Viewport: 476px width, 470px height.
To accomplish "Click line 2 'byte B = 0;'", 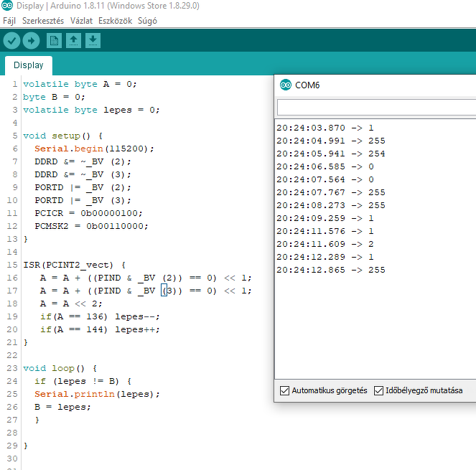I will coord(54,97).
